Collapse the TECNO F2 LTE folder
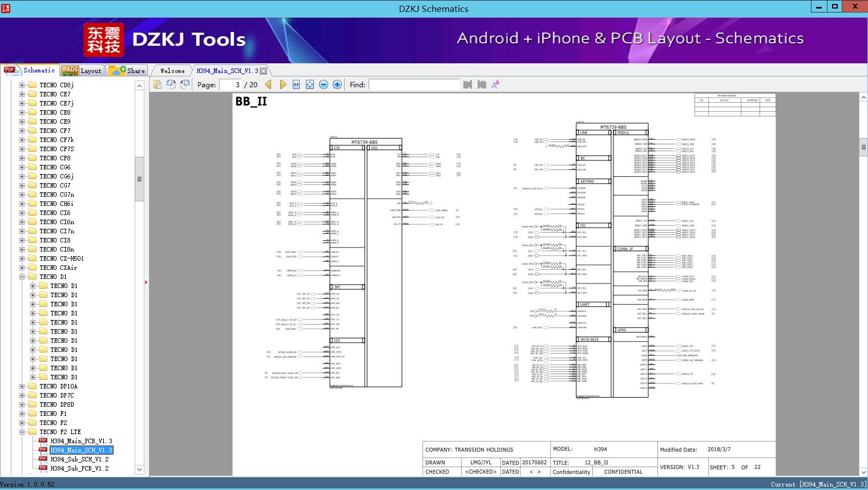The height and width of the screenshot is (490, 868). coord(22,432)
